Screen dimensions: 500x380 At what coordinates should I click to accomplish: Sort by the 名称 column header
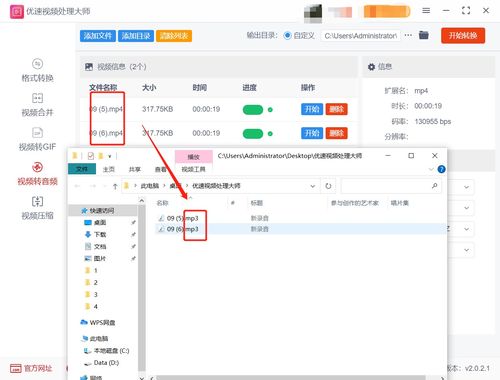[162, 203]
